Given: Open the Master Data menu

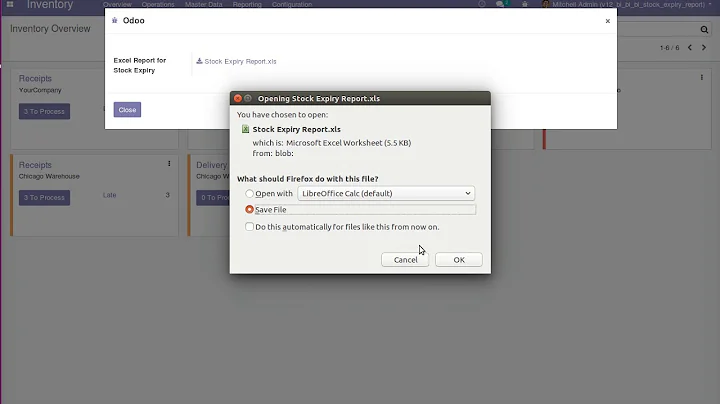Looking at the screenshot, I should [203, 4].
